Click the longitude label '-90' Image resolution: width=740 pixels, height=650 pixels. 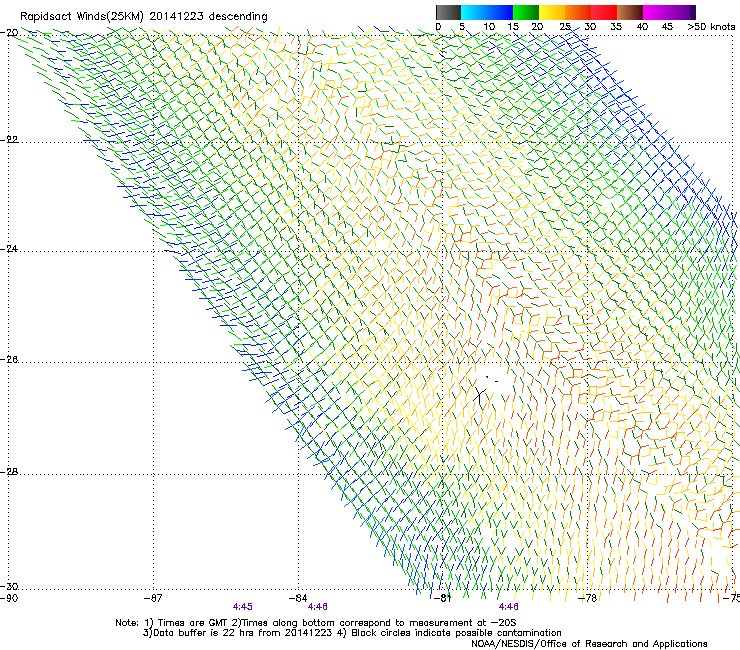point(9,598)
